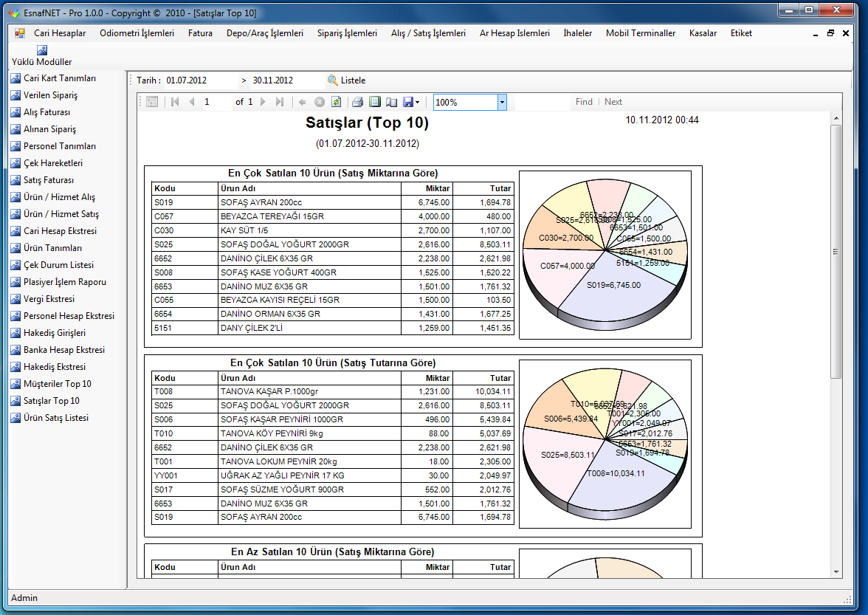Viewport: 868px width, 615px height.
Task: Open the Çek Hareketleri module
Action: pyautogui.click(x=47, y=163)
